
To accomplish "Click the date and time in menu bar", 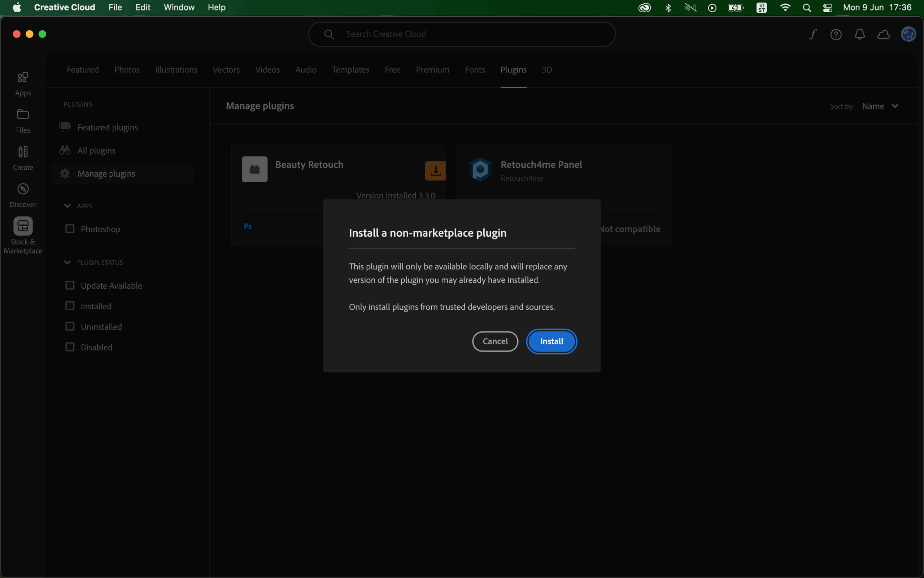I will (x=877, y=8).
